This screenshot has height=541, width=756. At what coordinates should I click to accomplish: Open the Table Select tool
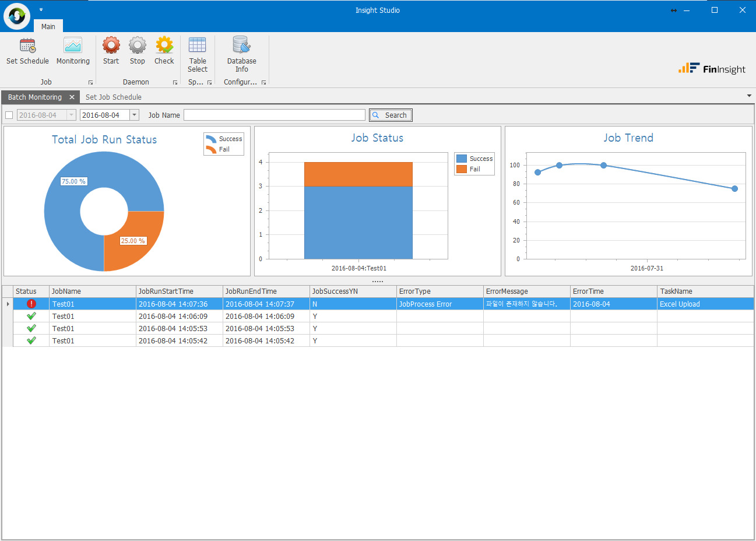(x=198, y=55)
